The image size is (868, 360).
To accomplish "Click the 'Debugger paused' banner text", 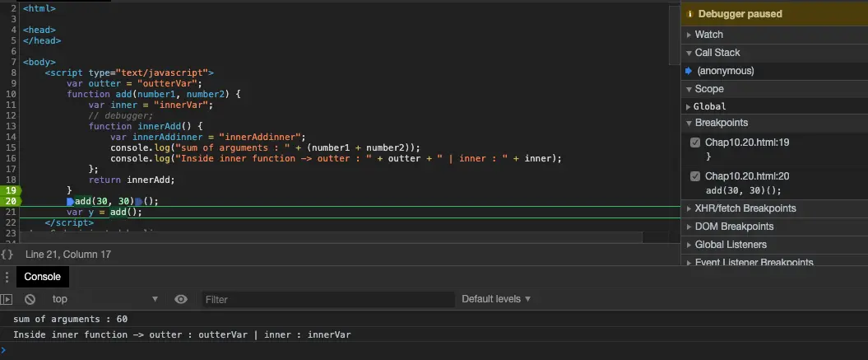I will click(x=740, y=14).
